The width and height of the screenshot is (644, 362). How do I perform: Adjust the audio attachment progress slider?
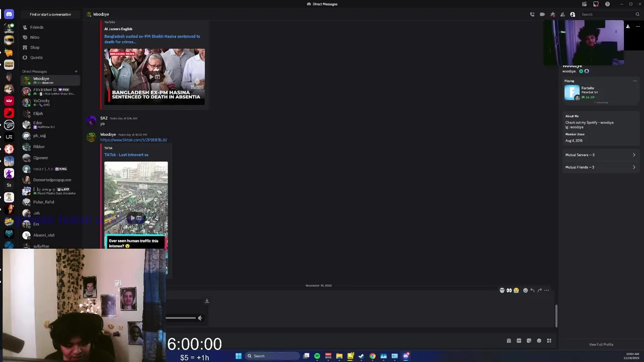181,318
